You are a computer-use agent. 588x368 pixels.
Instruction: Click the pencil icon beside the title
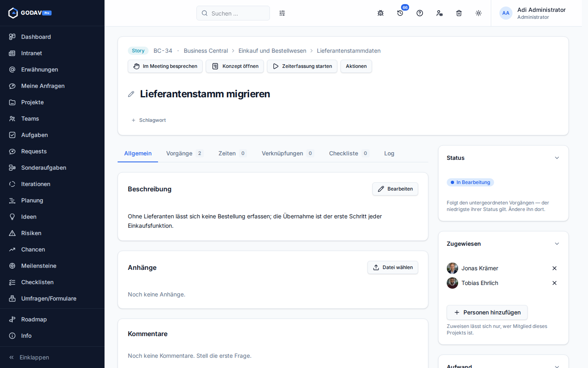click(131, 94)
